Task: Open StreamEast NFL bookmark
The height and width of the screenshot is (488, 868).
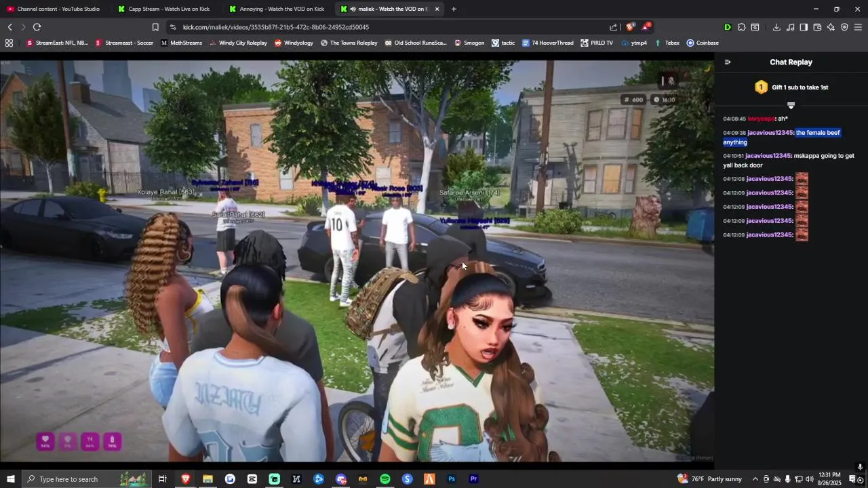Action: (57, 43)
